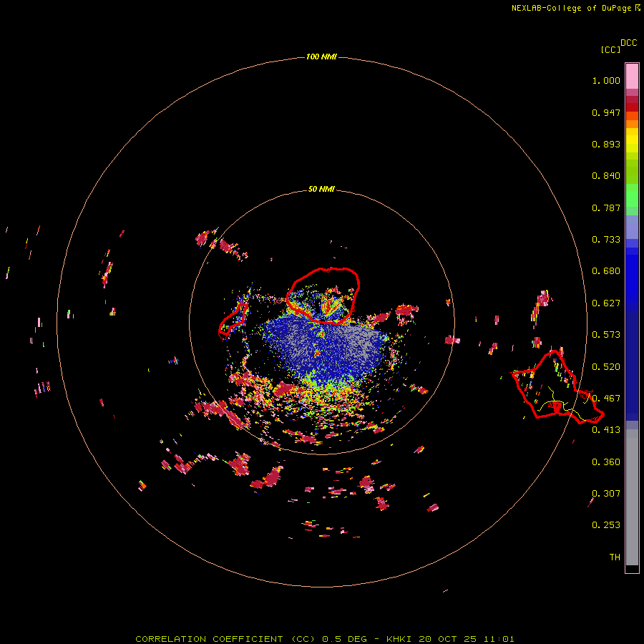Screen dimensions: 644x644
Task: Click the 1.000 color scale value
Action: [606, 80]
